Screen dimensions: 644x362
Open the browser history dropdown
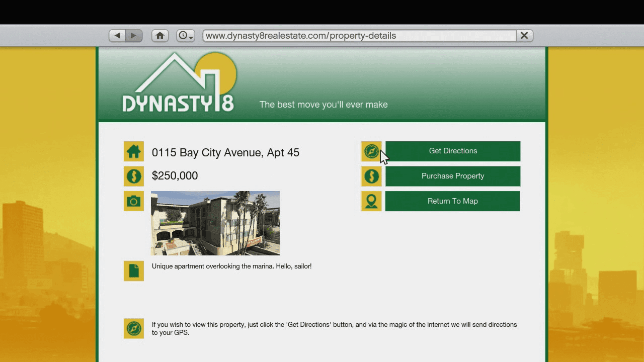pyautogui.click(x=185, y=36)
